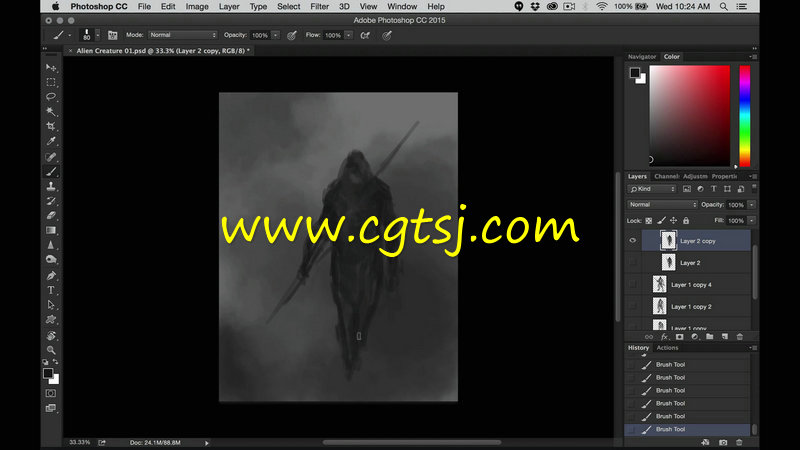Open layer blend mode Normal dropdown

[662, 205]
